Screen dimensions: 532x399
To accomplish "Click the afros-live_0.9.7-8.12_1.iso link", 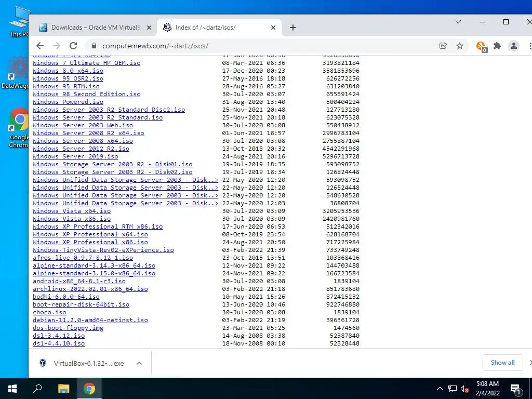I will 83,258.
